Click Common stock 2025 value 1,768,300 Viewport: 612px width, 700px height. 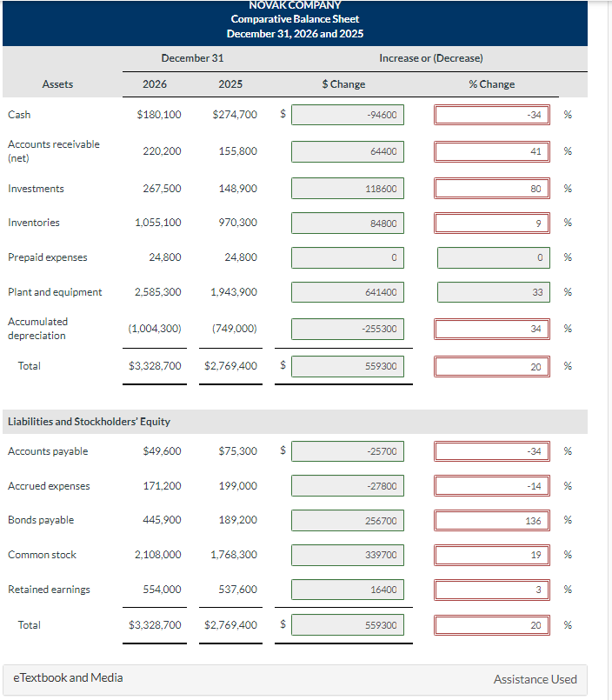point(234,555)
